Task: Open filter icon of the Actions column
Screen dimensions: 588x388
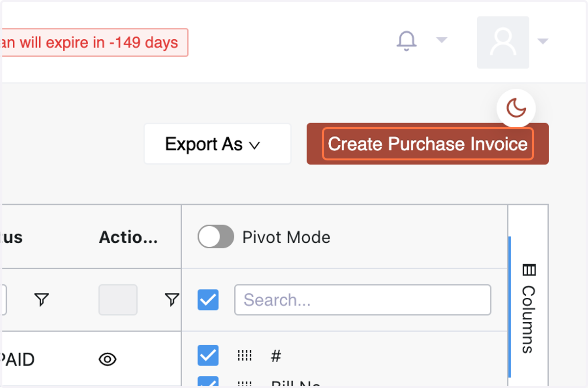Action: 171,299
